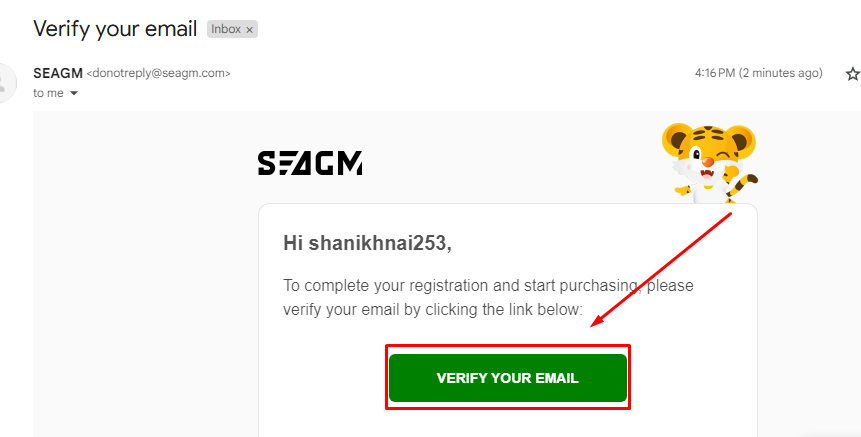Star this email from SEAGM
The height and width of the screenshot is (437, 861).
852,74
